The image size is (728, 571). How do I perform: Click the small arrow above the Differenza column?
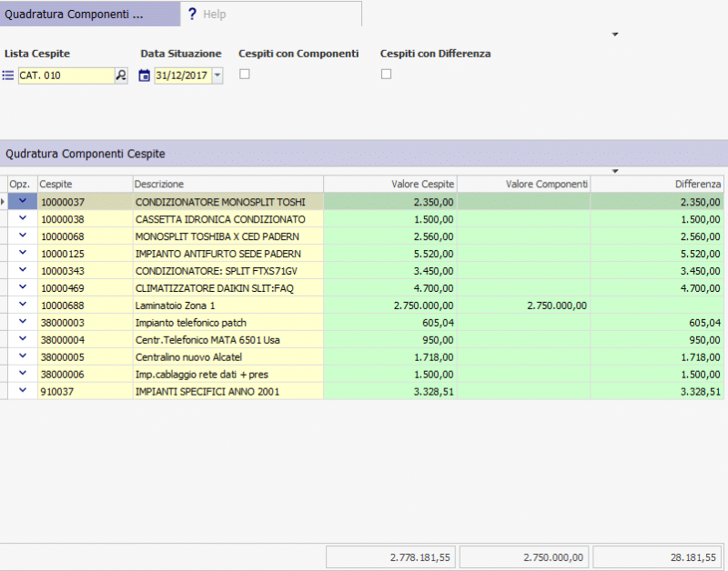[615, 171]
